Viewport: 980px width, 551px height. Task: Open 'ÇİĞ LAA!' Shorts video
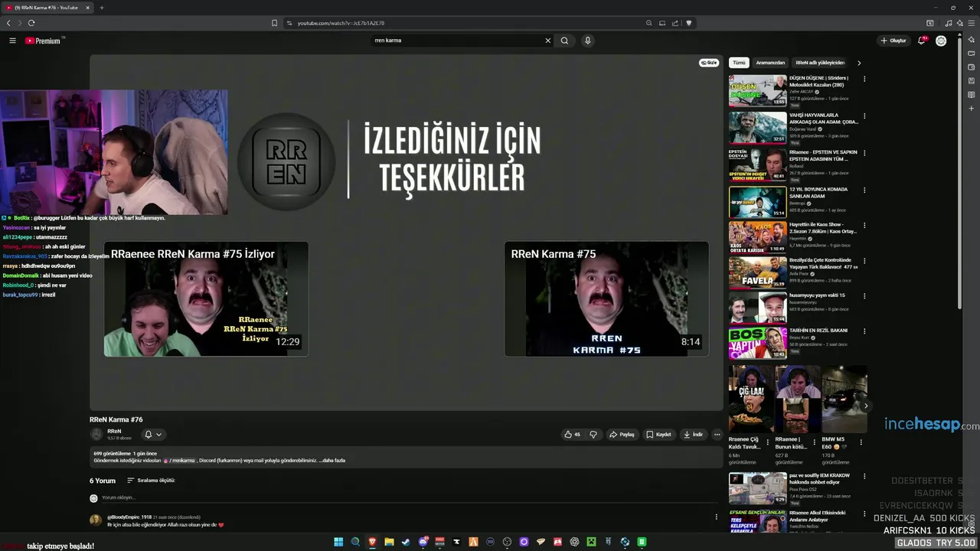tap(750, 399)
